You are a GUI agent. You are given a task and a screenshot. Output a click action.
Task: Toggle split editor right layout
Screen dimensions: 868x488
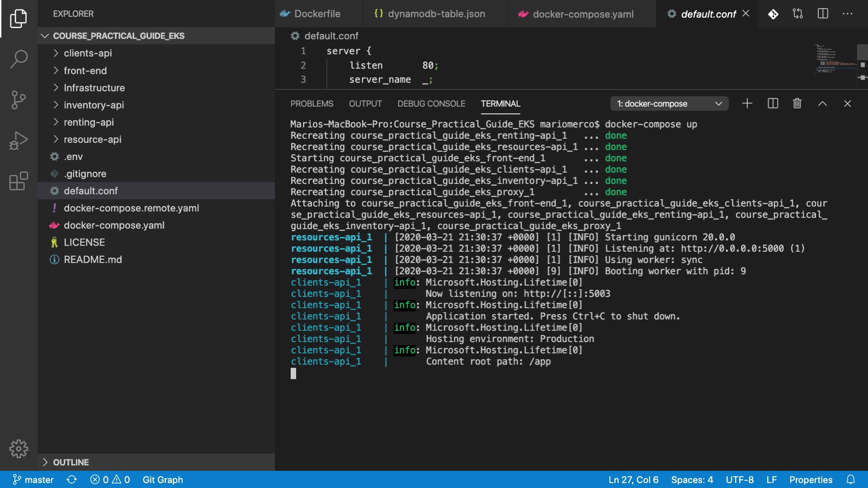(823, 14)
